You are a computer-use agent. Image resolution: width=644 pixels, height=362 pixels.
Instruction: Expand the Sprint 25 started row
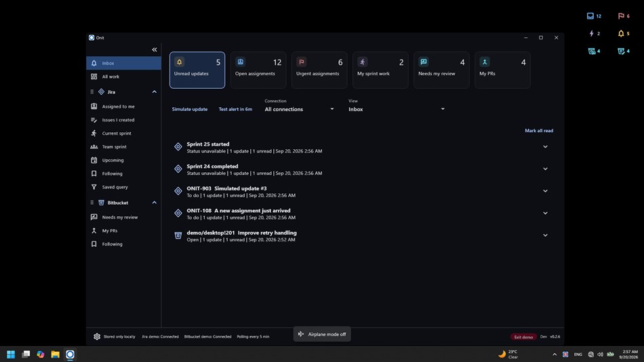pyautogui.click(x=546, y=146)
